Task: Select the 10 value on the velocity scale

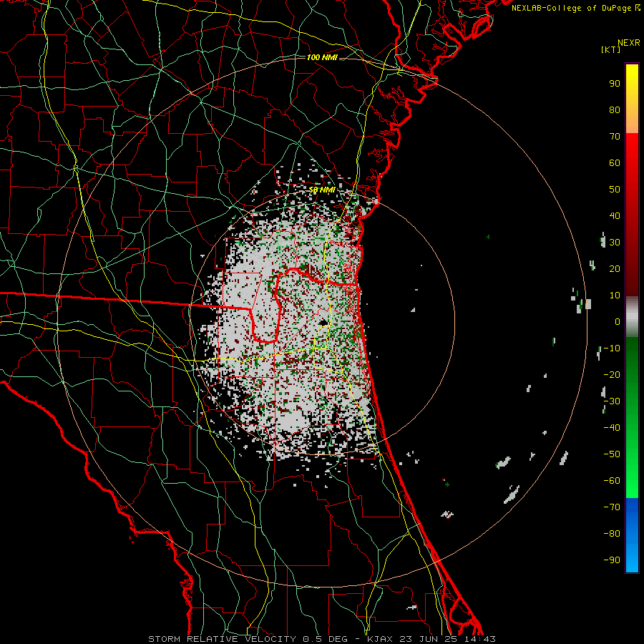Action: [615, 296]
